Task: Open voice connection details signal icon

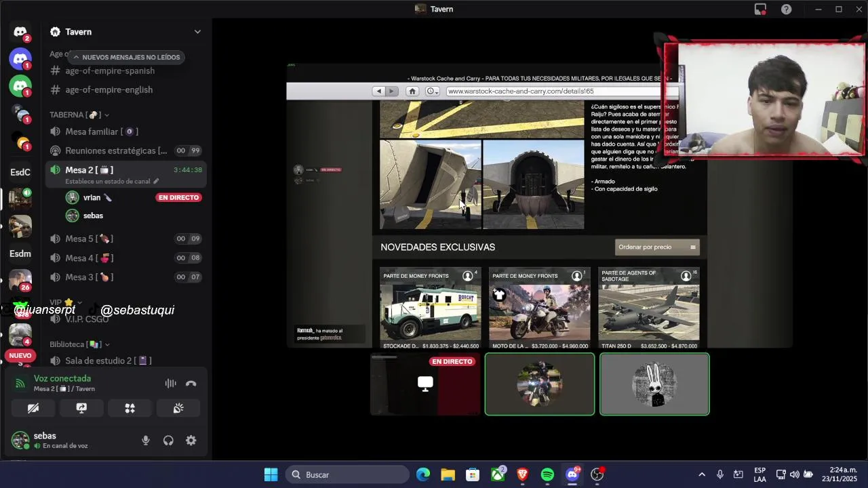Action: coord(20,384)
